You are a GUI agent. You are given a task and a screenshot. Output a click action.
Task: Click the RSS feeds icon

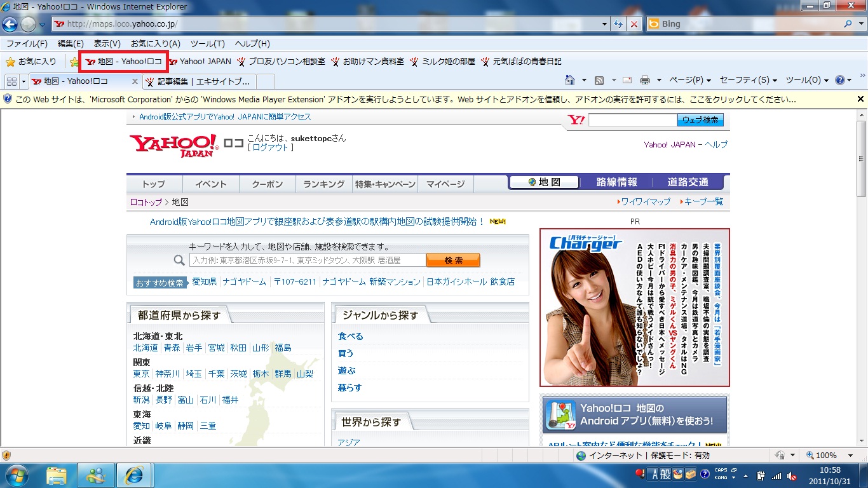click(599, 80)
